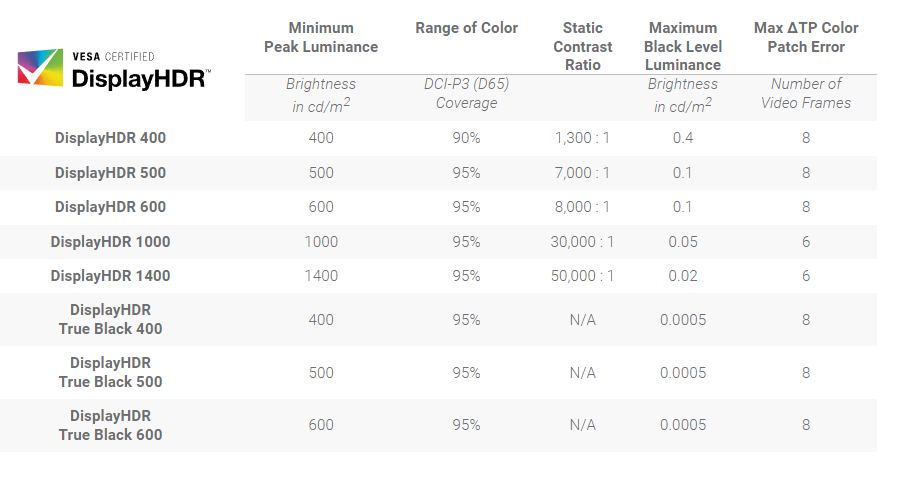897x477 pixels.
Task: Select the 0.02 black level cell
Action: [683, 276]
